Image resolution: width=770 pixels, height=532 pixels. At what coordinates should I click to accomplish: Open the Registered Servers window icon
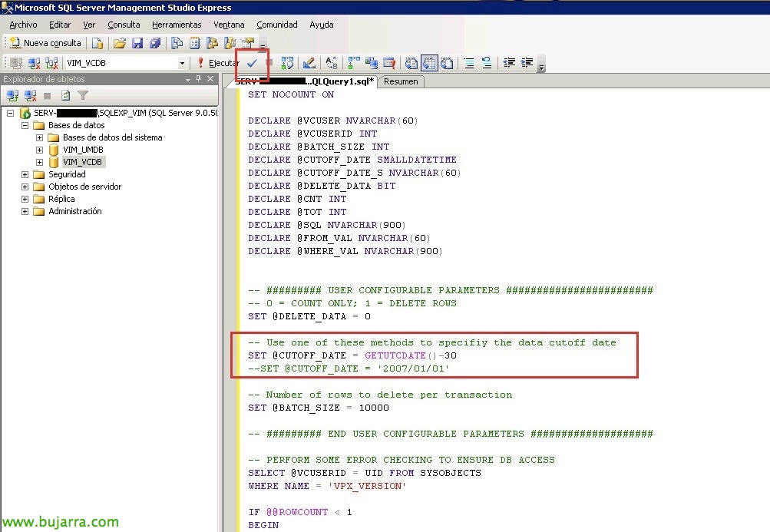[177, 43]
